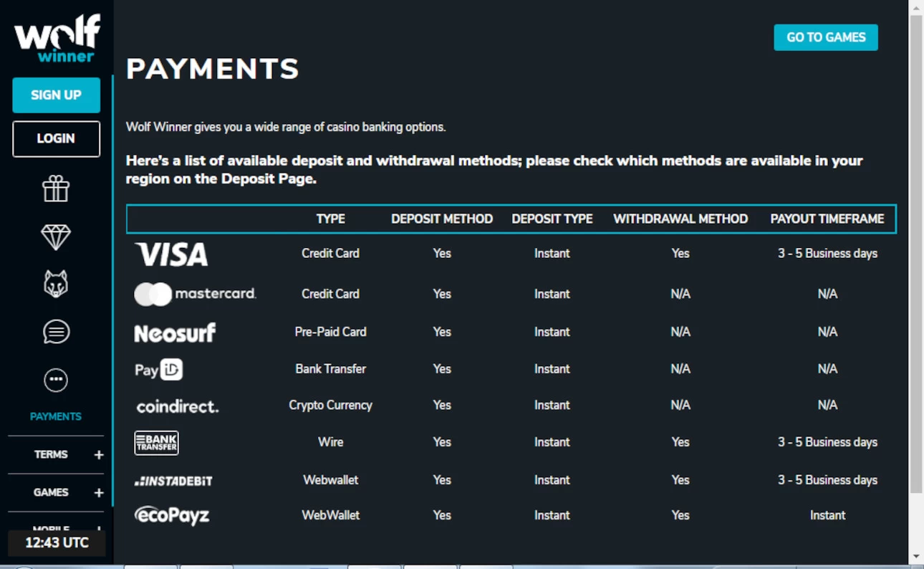924x569 pixels.
Task: Click the Withdrawal Method column header
Action: (x=680, y=219)
